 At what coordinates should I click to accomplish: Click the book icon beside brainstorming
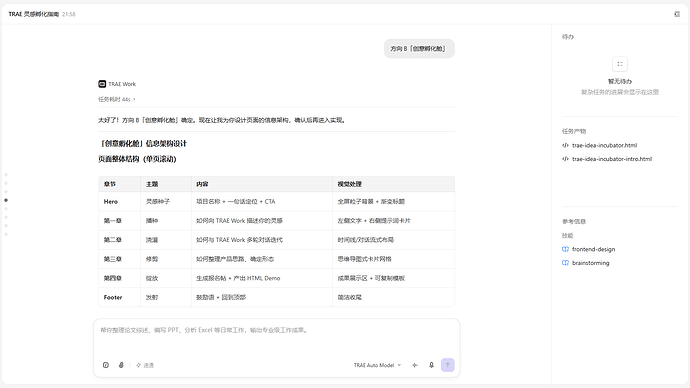click(x=565, y=263)
